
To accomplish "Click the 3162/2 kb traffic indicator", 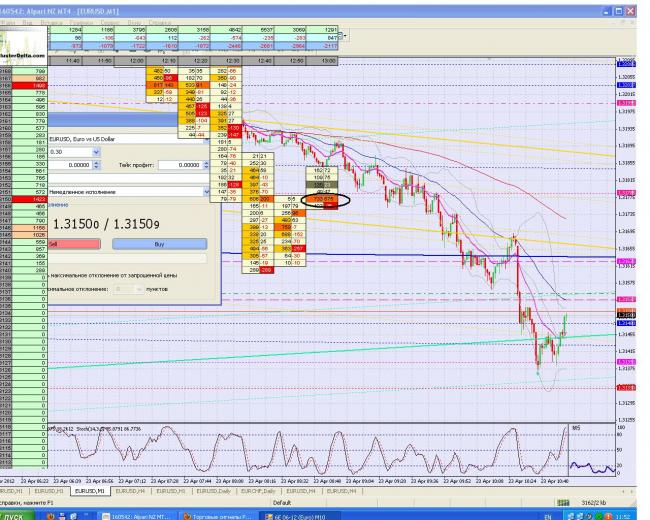I will coord(594,503).
